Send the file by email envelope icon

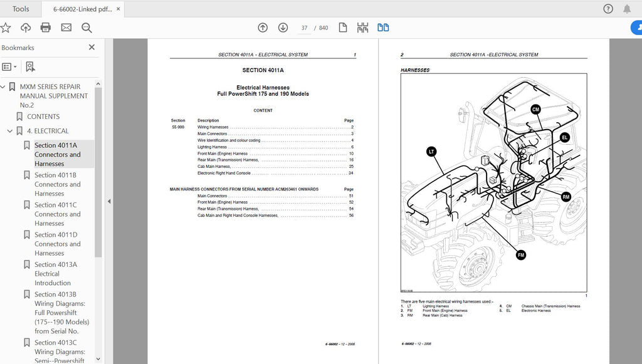(66, 28)
